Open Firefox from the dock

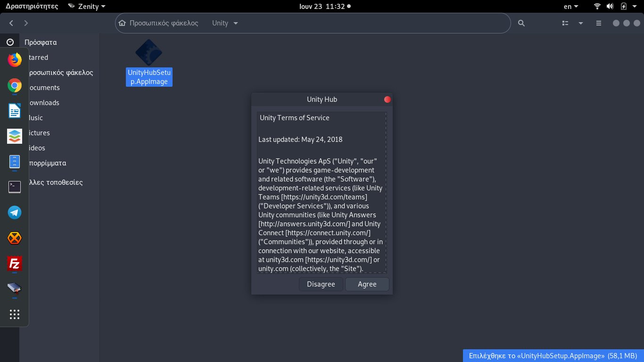15,60
